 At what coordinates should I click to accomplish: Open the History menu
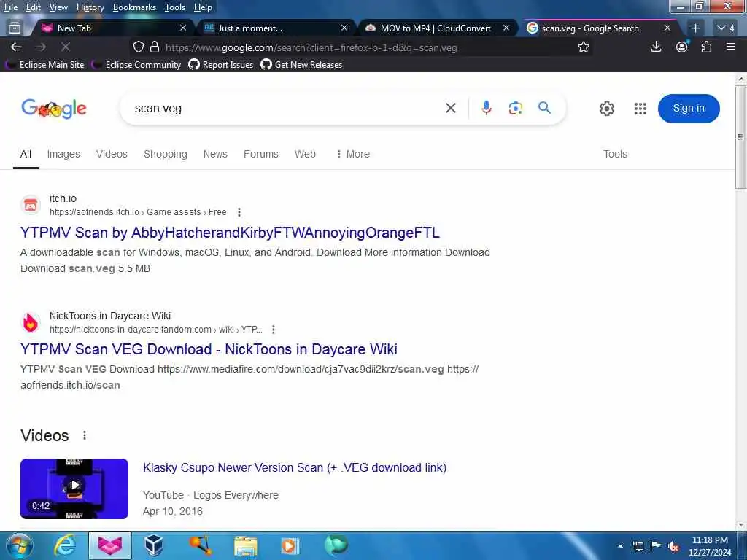(90, 7)
